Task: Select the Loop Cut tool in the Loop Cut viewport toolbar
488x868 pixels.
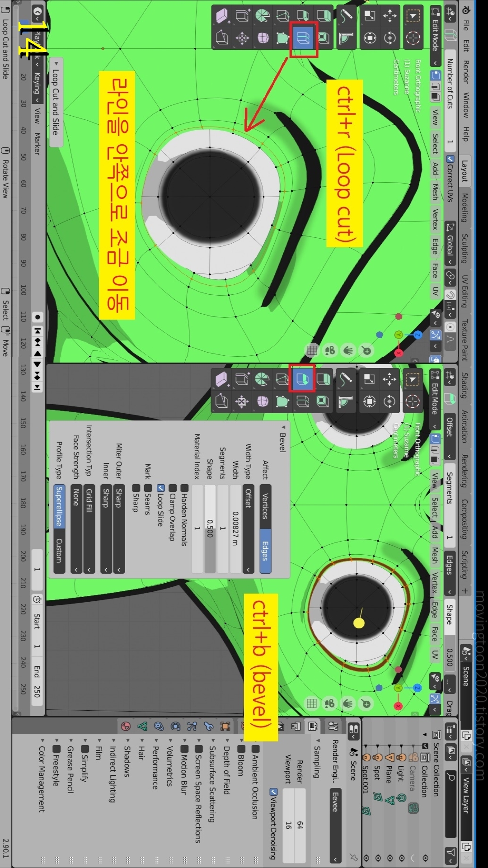Action: click(x=303, y=38)
